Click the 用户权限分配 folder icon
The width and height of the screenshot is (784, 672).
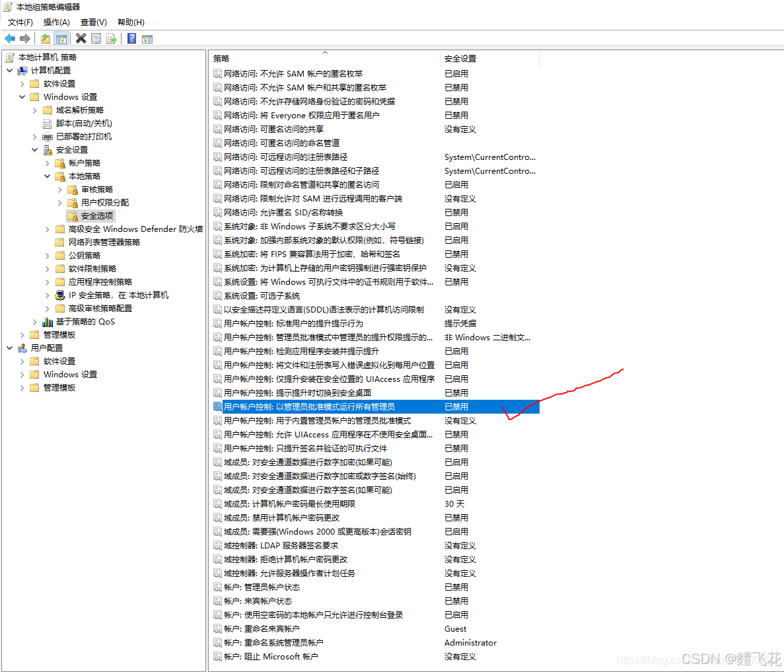click(73, 203)
